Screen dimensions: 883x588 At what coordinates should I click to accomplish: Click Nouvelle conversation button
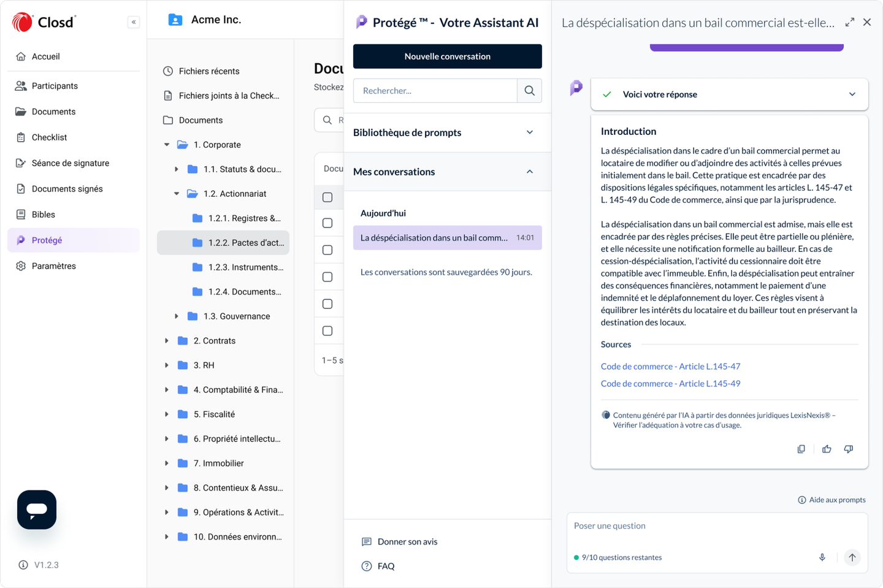pyautogui.click(x=448, y=56)
